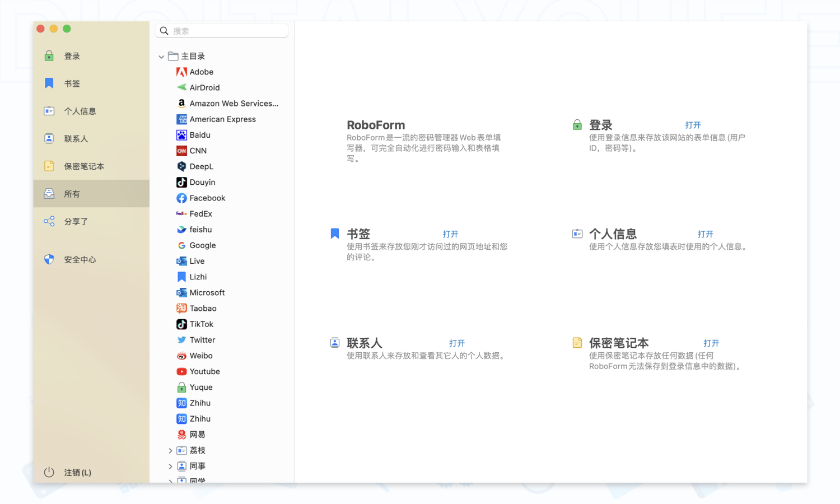This screenshot has width=840, height=504.
Task: Click the contact icon beside 联系人 in the sidebar
Action: (x=49, y=138)
